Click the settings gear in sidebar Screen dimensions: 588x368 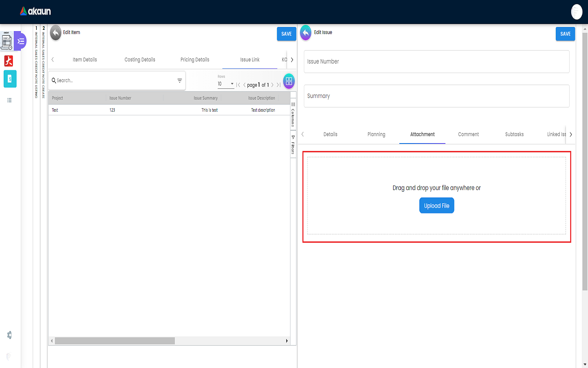click(9, 335)
